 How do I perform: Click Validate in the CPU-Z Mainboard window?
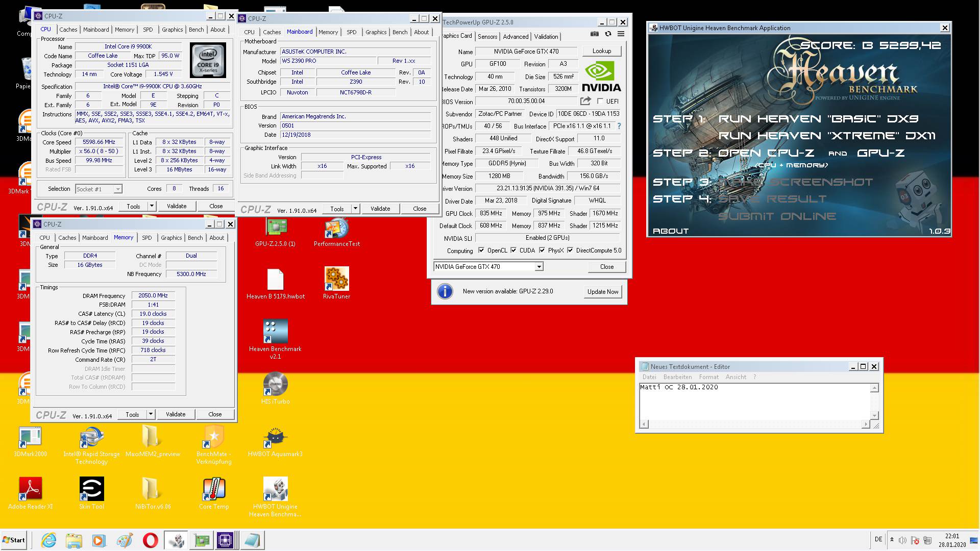(380, 209)
